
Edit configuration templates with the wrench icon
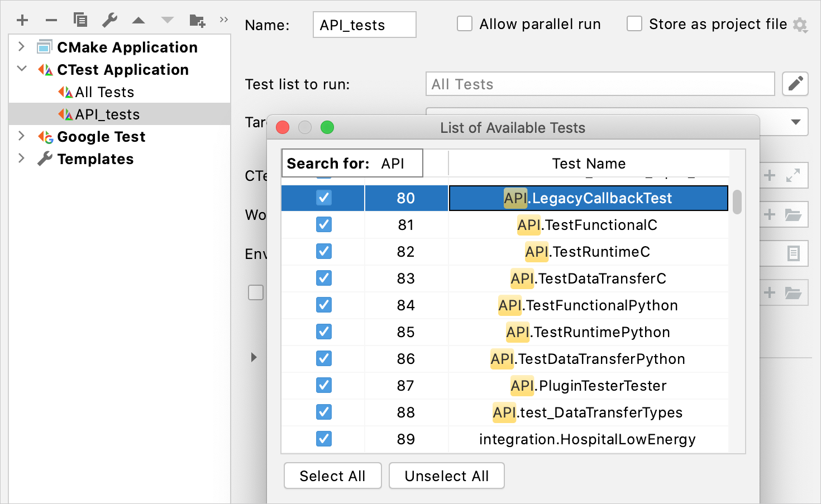pos(109,20)
